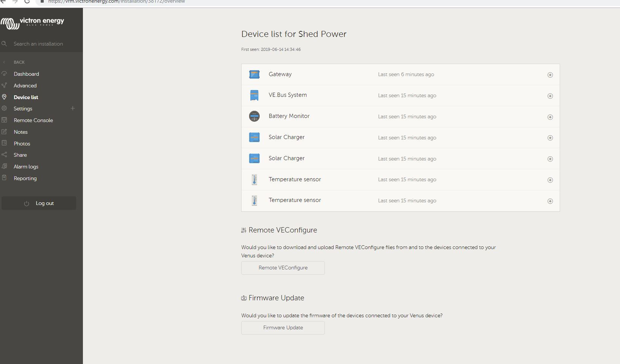Click the search magnifier icon

pyautogui.click(x=4, y=44)
